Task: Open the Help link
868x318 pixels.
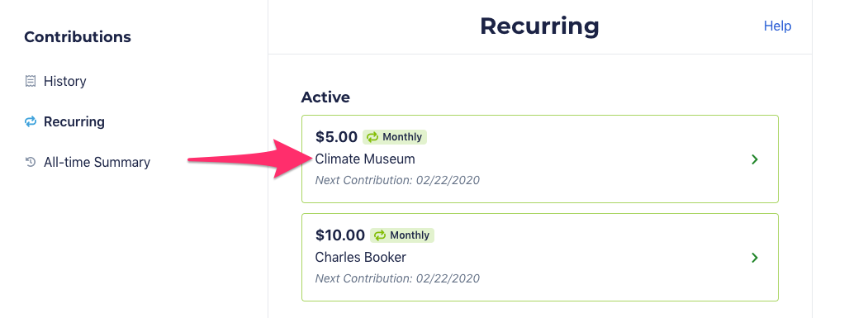Action: [778, 26]
